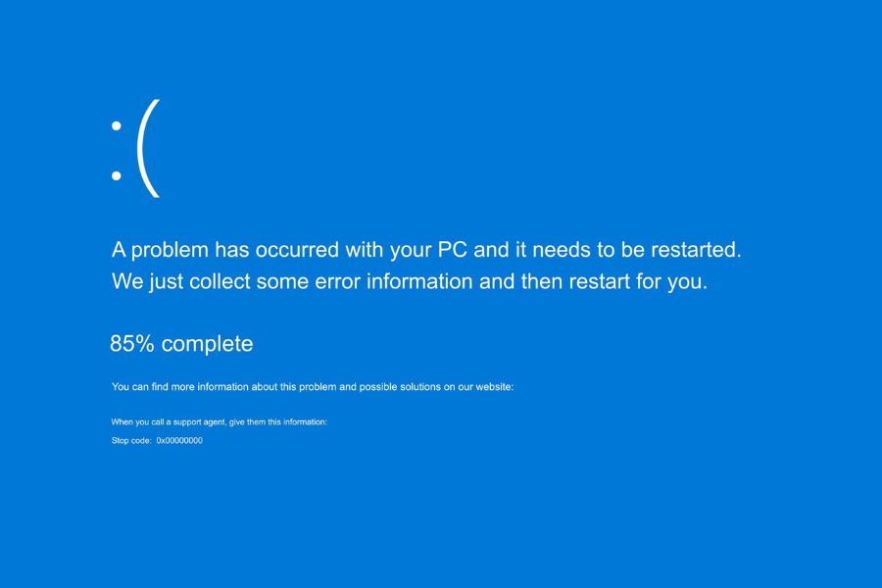The image size is (882, 588).
Task: Click the "A problem has occurred" message line
Action: point(426,249)
